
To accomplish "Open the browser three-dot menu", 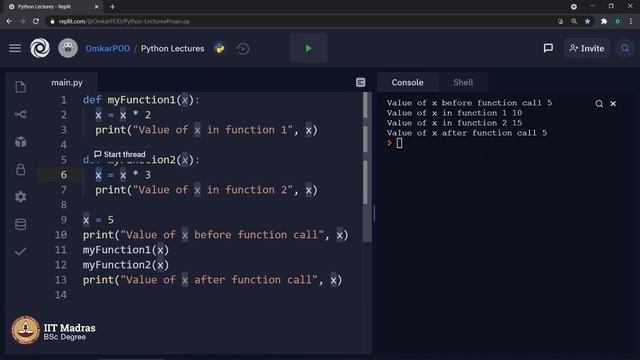I will pos(631,21).
